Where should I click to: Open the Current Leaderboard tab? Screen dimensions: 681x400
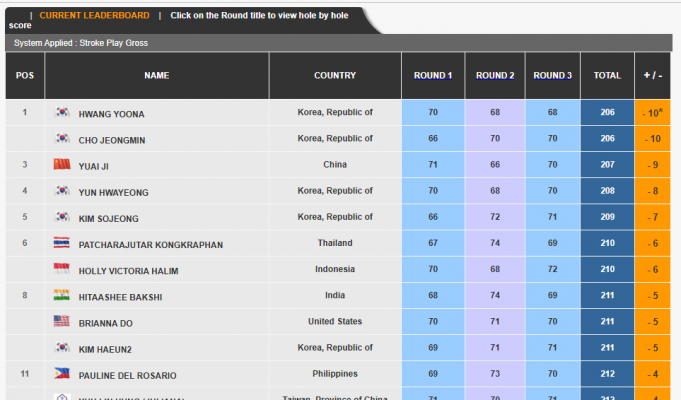pyautogui.click(x=94, y=16)
